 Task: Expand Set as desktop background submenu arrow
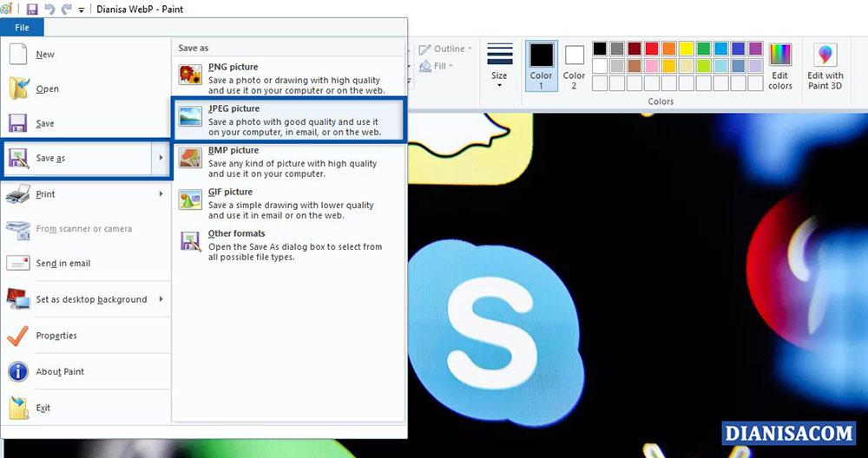tap(161, 299)
